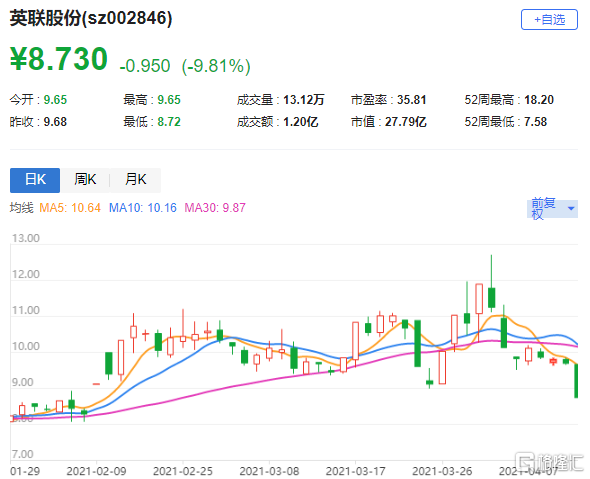The height and width of the screenshot is (479, 590).
Task: Click the 2021-03-08 date axis label
Action: click(x=269, y=471)
